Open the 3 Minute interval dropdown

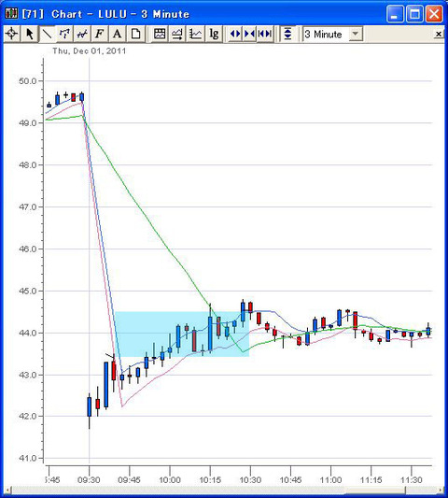point(356,34)
